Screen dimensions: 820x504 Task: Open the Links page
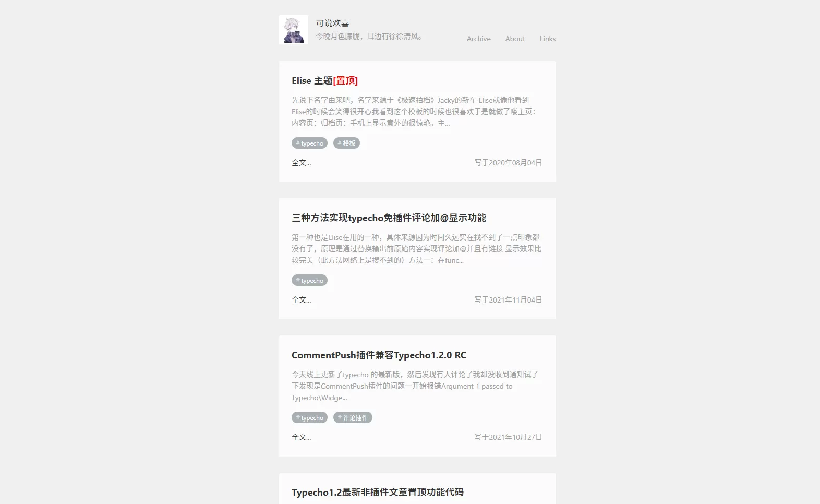[547, 39]
